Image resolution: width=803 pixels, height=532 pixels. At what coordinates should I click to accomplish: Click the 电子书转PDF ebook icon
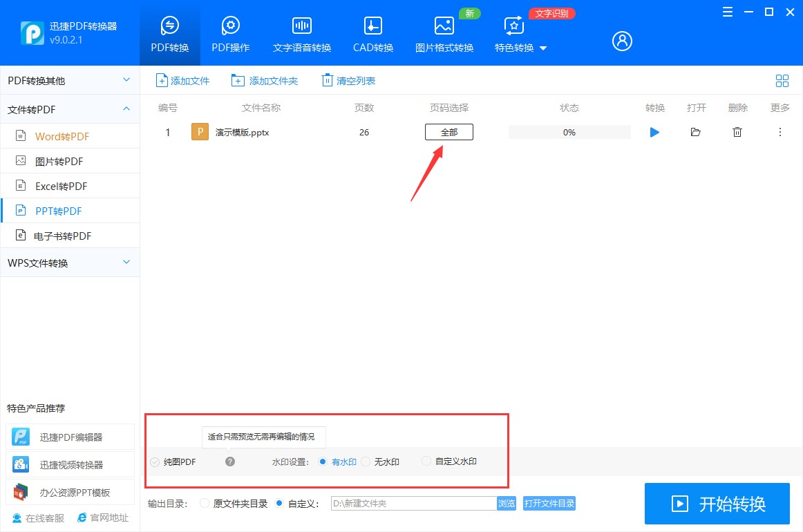[21, 235]
